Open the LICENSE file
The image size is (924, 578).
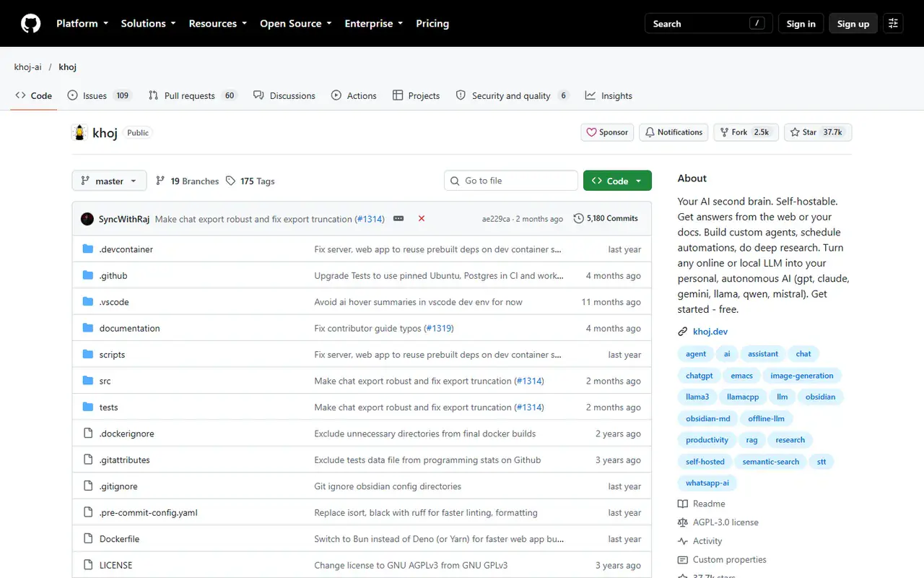pos(116,565)
